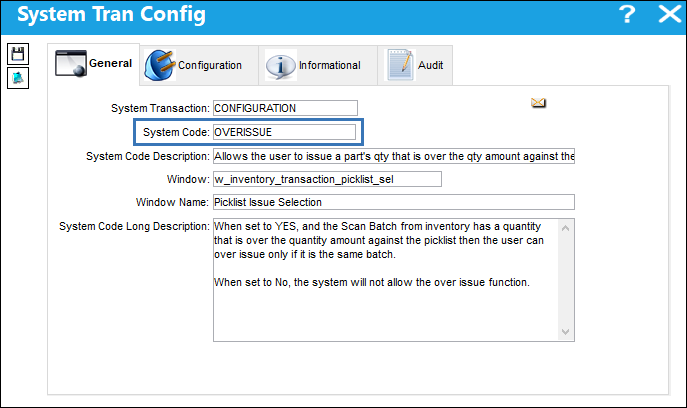This screenshot has height=408, width=687.
Task: Click inside System Code Long Description text
Action: (x=386, y=280)
